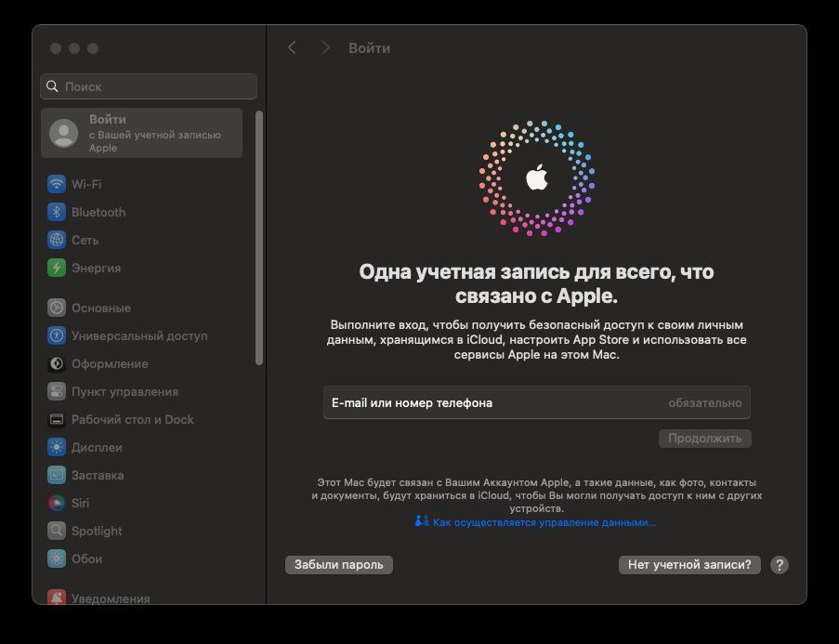
Task: Click Нет учетной записи? button
Action: pos(689,565)
